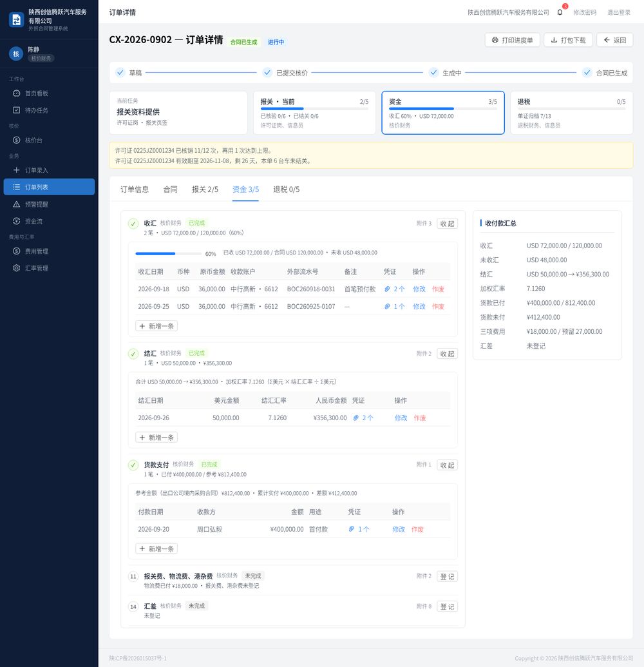Switch to 合同 tab
Screen dimensions: 644x667
click(x=170, y=189)
